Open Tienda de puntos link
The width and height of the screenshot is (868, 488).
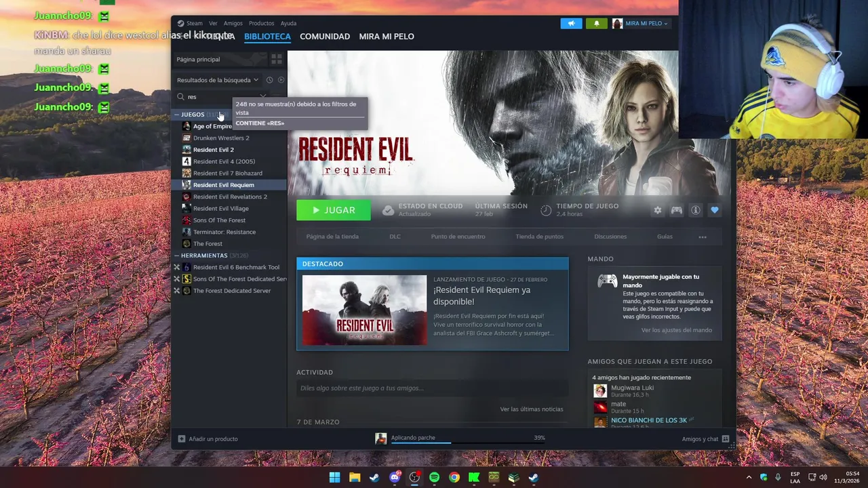point(539,237)
